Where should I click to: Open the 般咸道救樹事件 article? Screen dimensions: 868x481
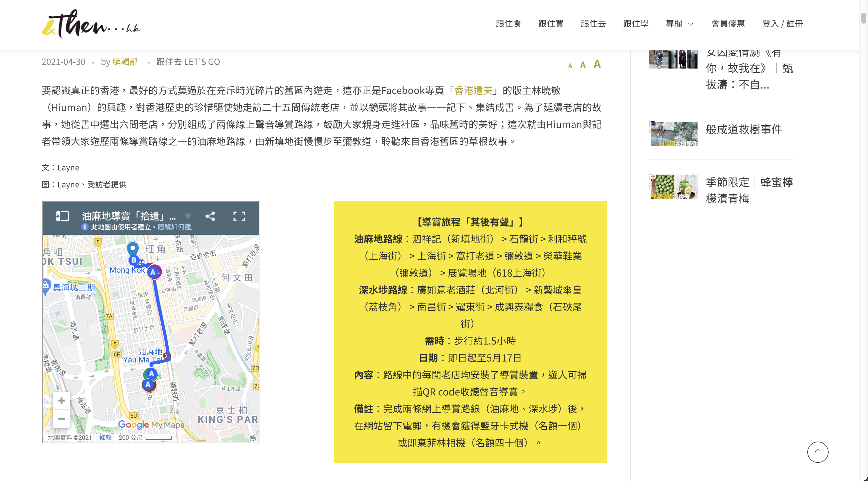pyautogui.click(x=744, y=129)
